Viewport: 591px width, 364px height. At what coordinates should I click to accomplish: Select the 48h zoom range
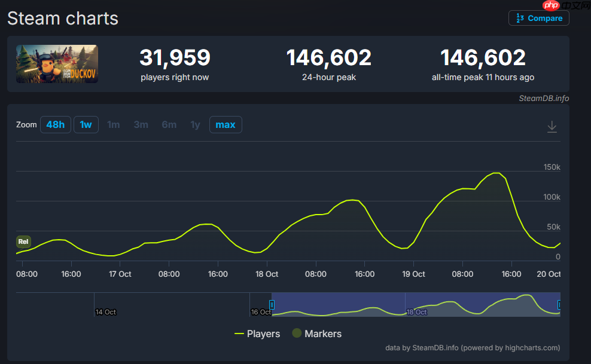click(55, 125)
